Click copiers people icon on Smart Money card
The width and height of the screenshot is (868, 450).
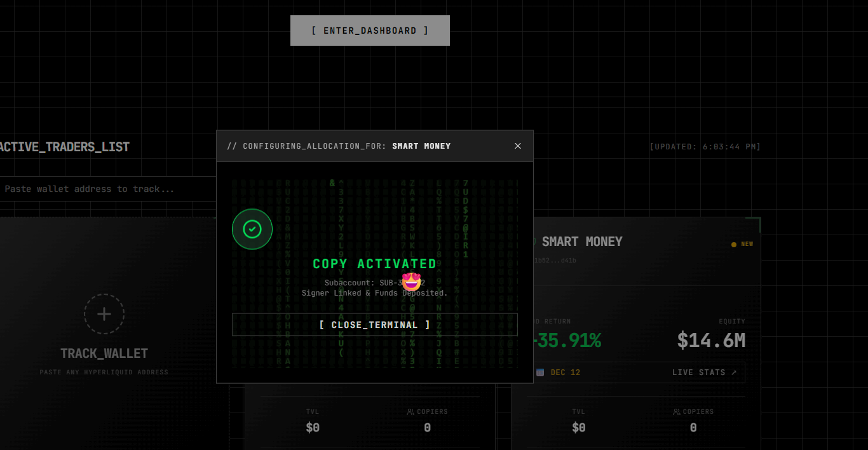(677, 412)
